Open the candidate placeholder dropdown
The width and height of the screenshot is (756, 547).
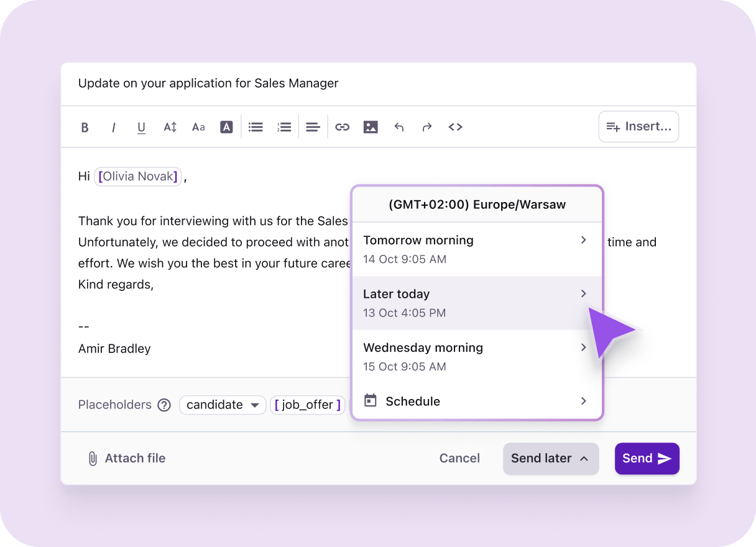[x=222, y=405]
